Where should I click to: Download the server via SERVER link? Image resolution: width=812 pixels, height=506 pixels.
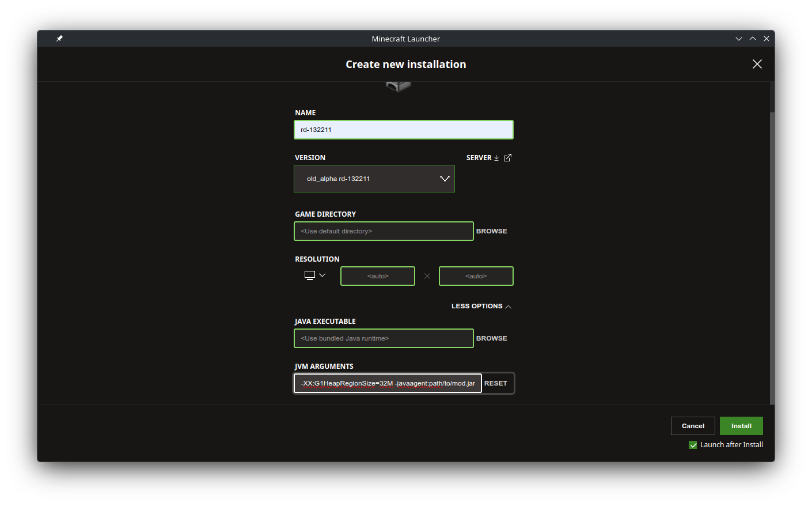coord(479,158)
